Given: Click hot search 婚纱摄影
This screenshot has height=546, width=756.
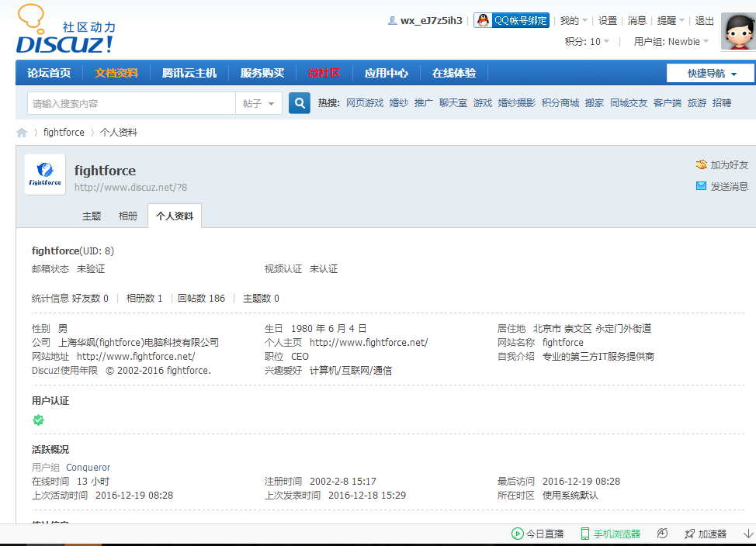Looking at the screenshot, I should point(516,102).
